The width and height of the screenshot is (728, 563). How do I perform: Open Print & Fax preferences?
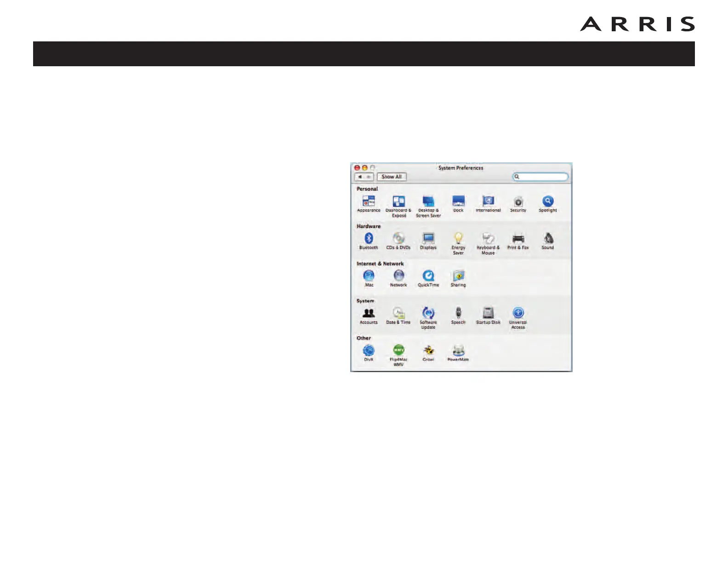[x=518, y=241]
